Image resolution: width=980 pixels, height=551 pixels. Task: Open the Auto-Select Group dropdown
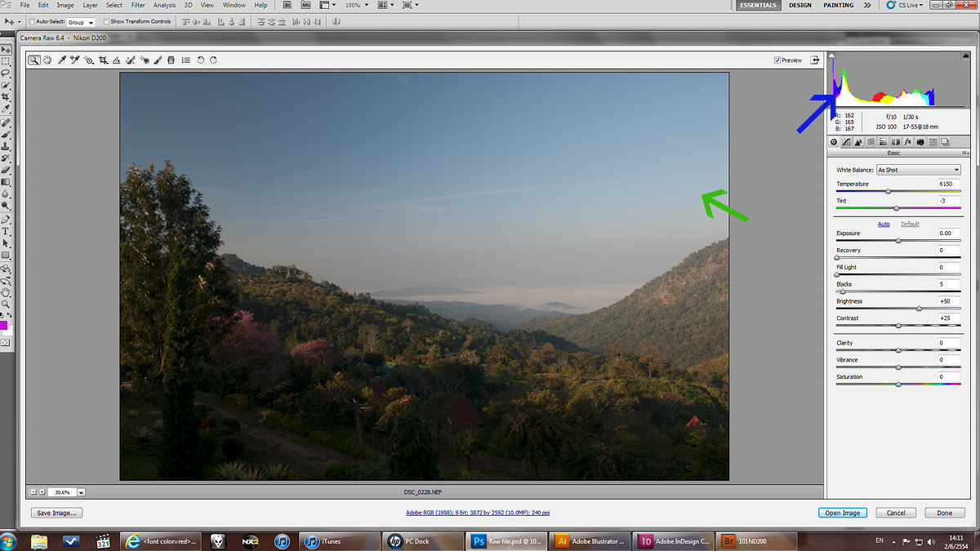pos(80,22)
